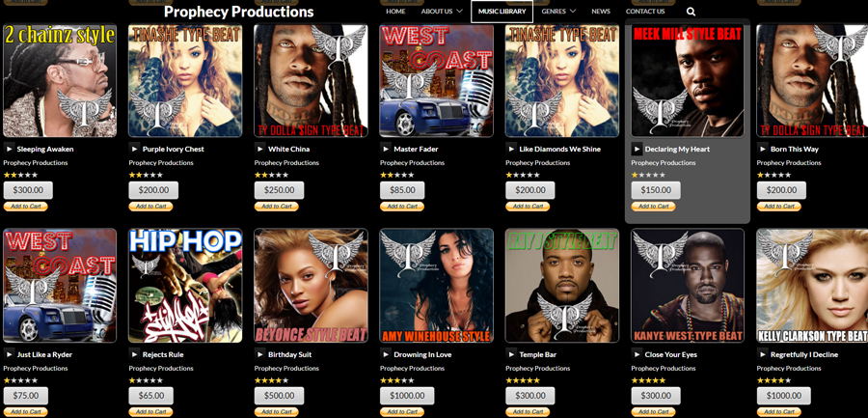Add Purple Ivory Chest to cart
This screenshot has width=868, height=418.
[150, 207]
